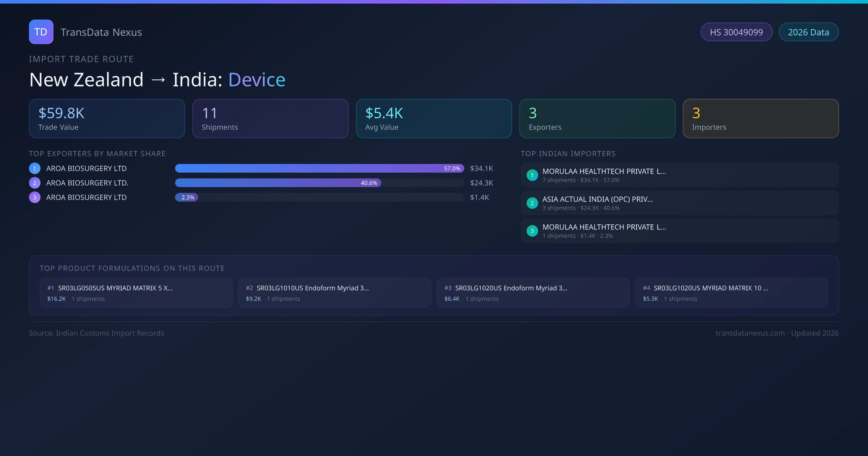
Task: Click green rank 2 importer badge
Action: [x=532, y=203]
